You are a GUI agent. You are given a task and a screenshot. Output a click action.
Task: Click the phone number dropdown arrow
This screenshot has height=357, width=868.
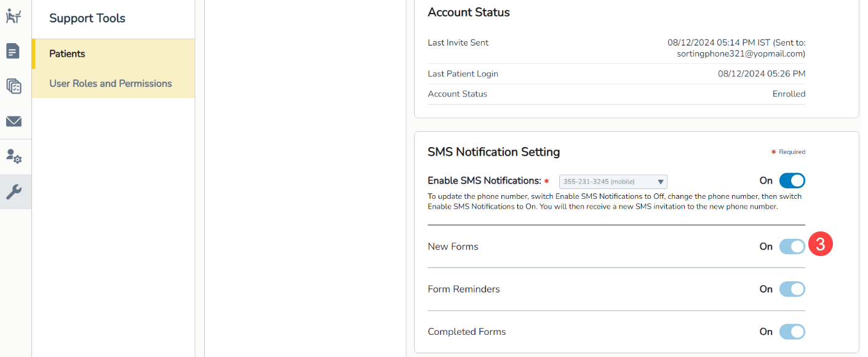[x=661, y=182]
